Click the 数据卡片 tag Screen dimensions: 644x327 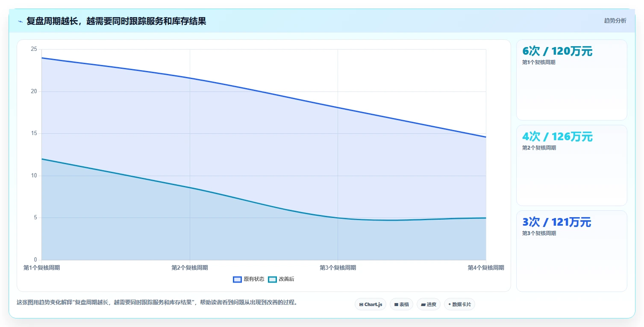459,304
